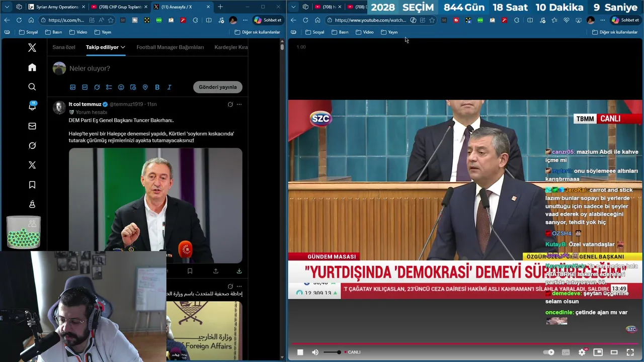Open emoji picker in post composer
The image size is (644, 362).
pyautogui.click(x=121, y=87)
